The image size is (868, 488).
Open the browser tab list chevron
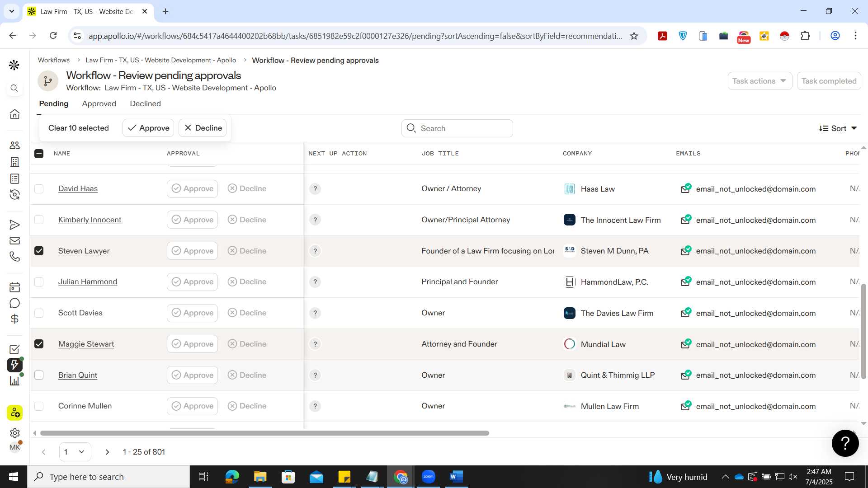pyautogui.click(x=12, y=11)
